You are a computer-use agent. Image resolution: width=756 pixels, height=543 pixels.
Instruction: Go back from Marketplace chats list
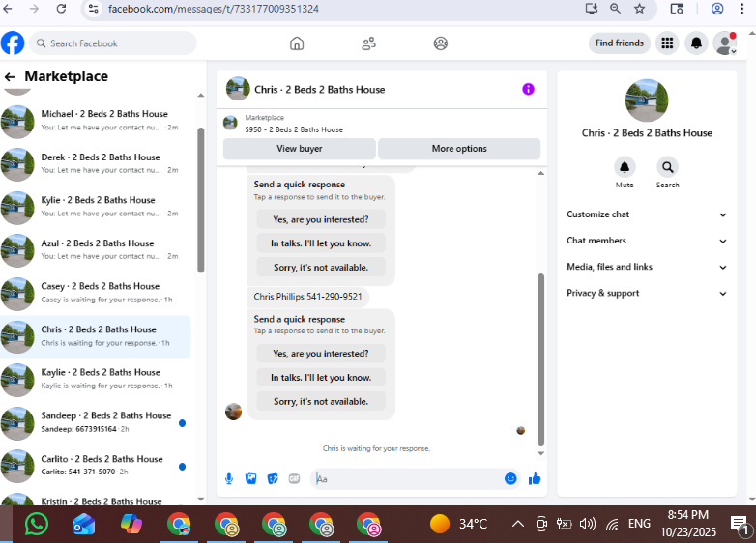[x=10, y=76]
